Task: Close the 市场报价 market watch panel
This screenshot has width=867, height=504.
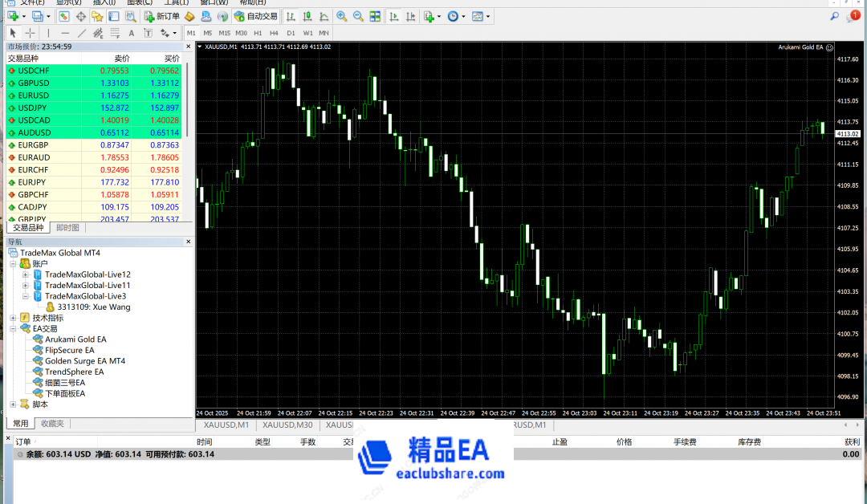Action: (188, 47)
